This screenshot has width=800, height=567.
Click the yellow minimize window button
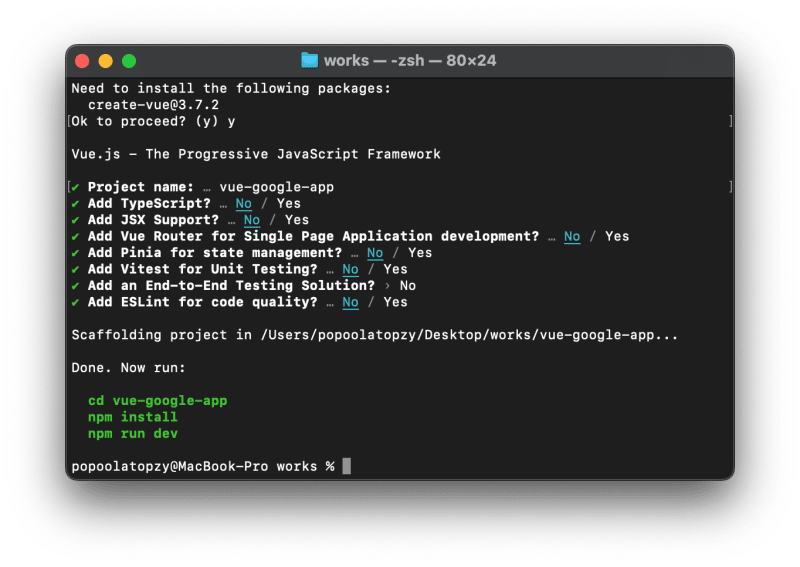tap(106, 61)
